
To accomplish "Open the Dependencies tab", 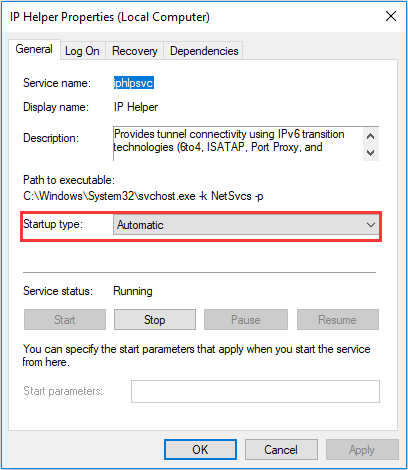I will pyautogui.click(x=204, y=51).
